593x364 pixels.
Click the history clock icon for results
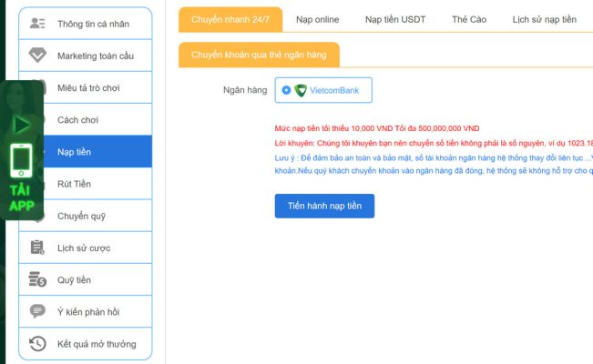(x=37, y=344)
